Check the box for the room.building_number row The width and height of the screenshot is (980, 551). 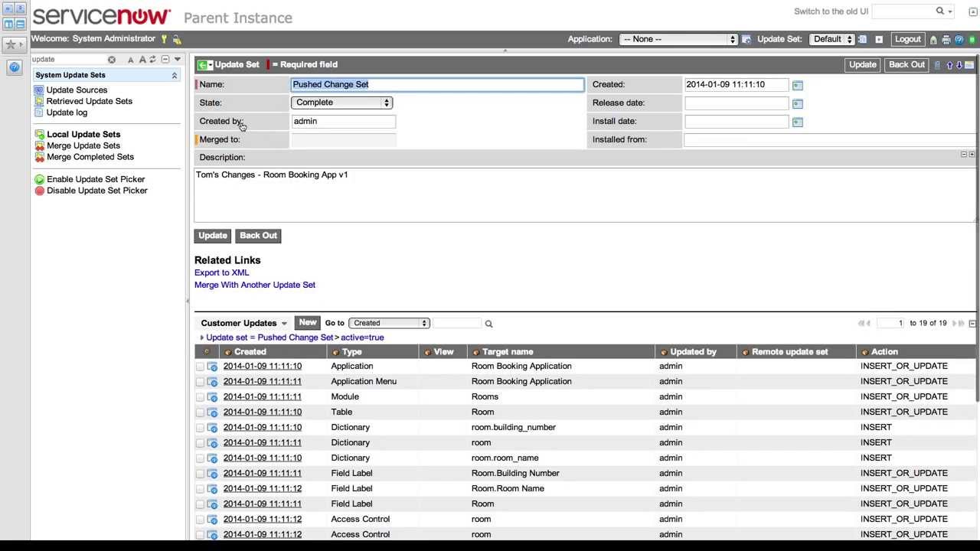coord(201,428)
